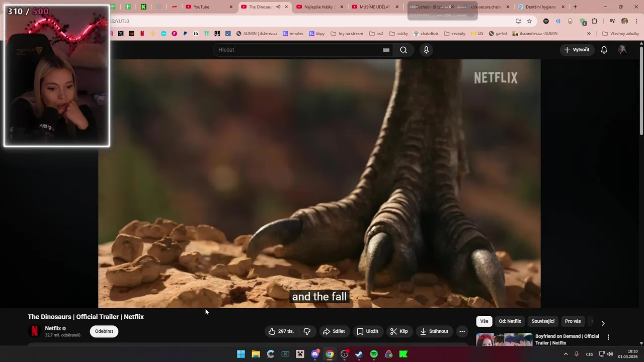Like the video showing 297 tis.

[x=281, y=331]
